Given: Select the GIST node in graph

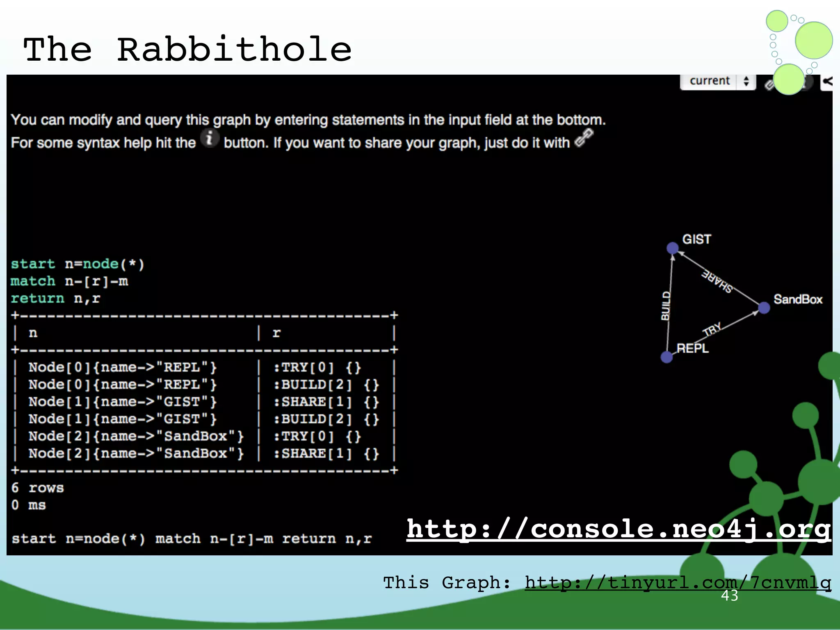Looking at the screenshot, I should pyautogui.click(x=672, y=248).
